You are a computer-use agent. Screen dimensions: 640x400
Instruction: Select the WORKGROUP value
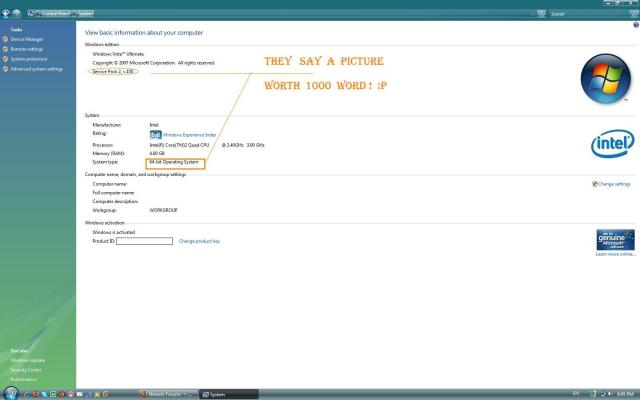pyautogui.click(x=163, y=210)
